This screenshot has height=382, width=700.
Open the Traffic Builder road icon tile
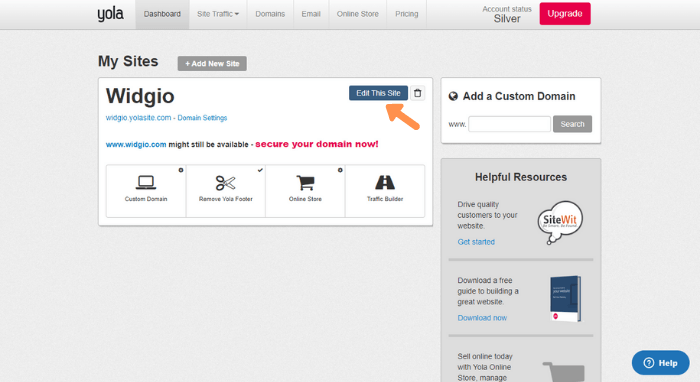(385, 191)
